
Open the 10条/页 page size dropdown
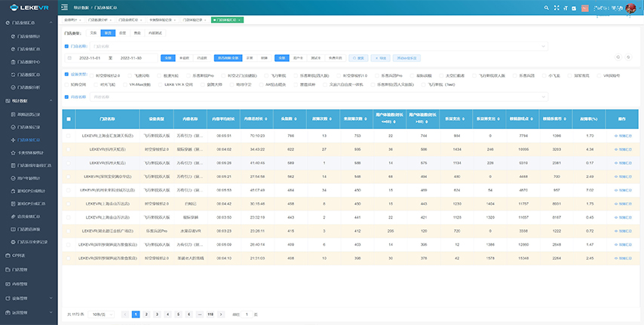pos(101,314)
